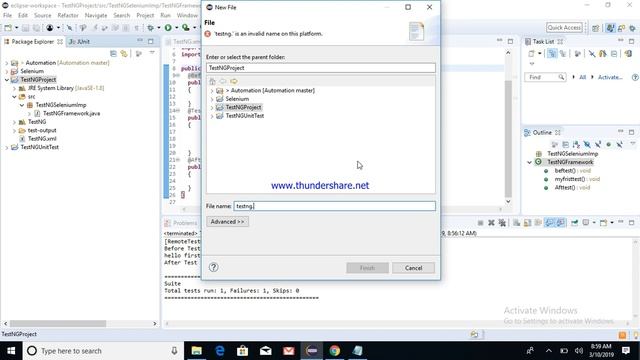Screen dimensions: 640x360
Task: Open the File menu
Action: [x=7, y=16]
